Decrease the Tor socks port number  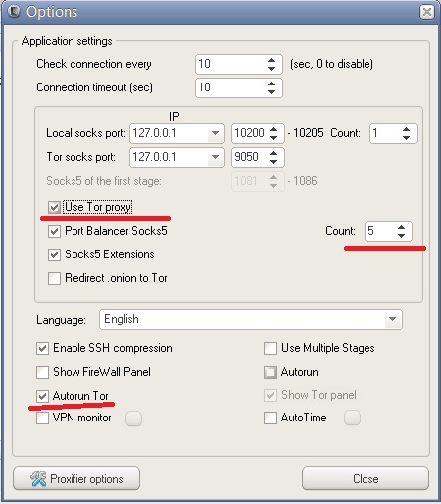(273, 161)
